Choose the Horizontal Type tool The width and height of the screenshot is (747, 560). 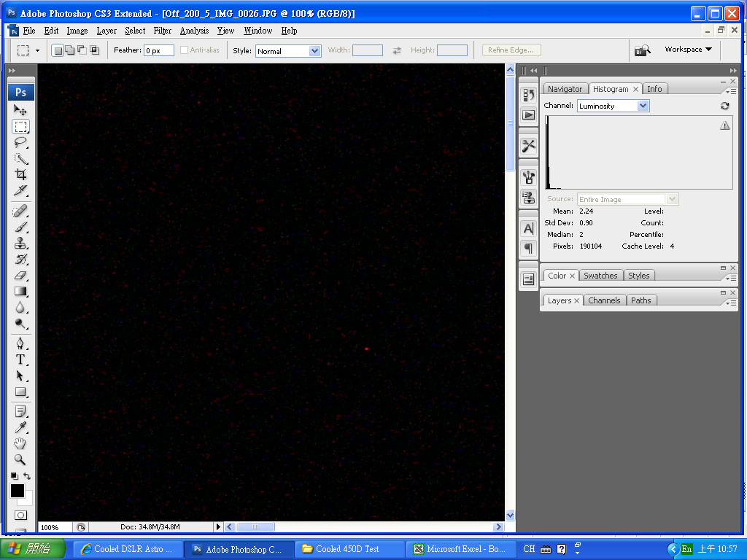click(x=20, y=359)
